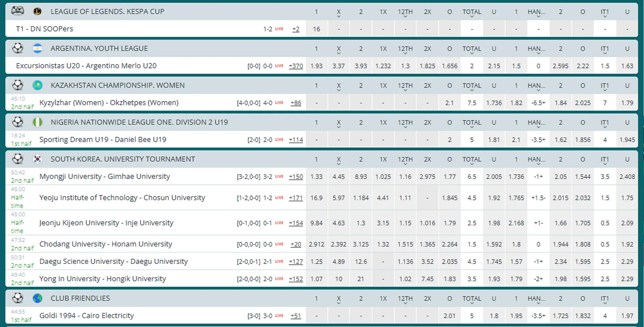This screenshot has height=327, width=644.
Task: Click the soccer ball icon for Kazakhstan Championship
Action: (x=18, y=85)
